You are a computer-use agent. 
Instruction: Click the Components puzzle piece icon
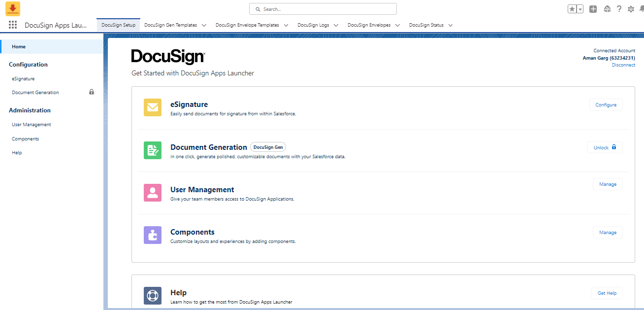click(153, 235)
